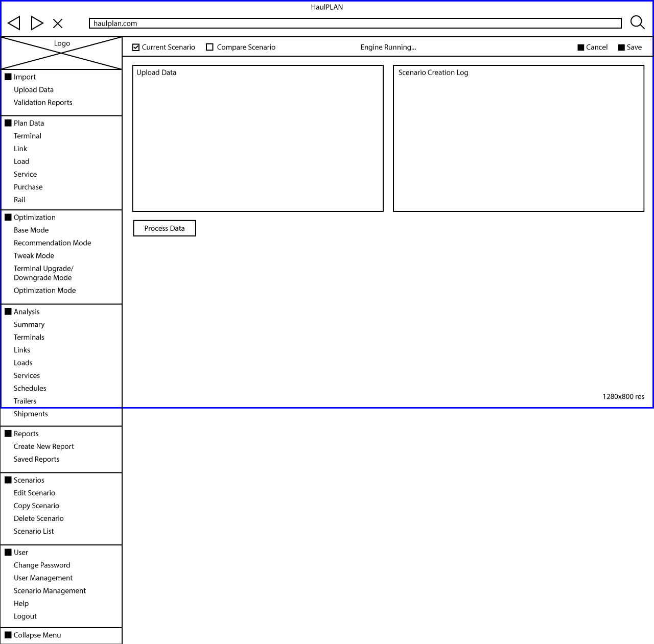Open Services analysis
The image size is (654, 644).
27,376
